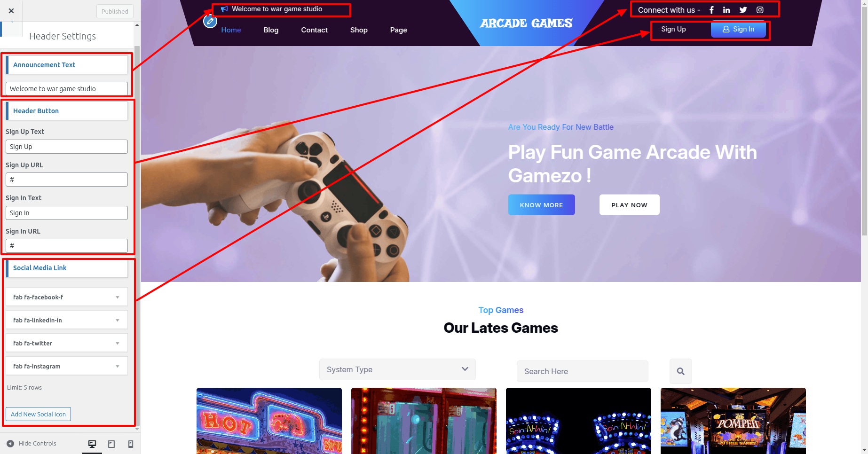This screenshot has width=868, height=454.
Task: Collapse the panel via Hide Controls
Action: coord(32,443)
